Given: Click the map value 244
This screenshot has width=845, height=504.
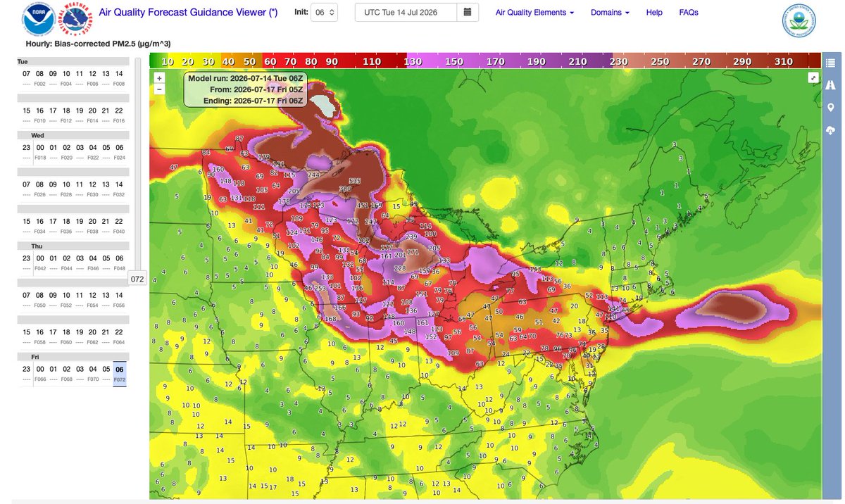Looking at the screenshot, I should pyautogui.click(x=314, y=175).
